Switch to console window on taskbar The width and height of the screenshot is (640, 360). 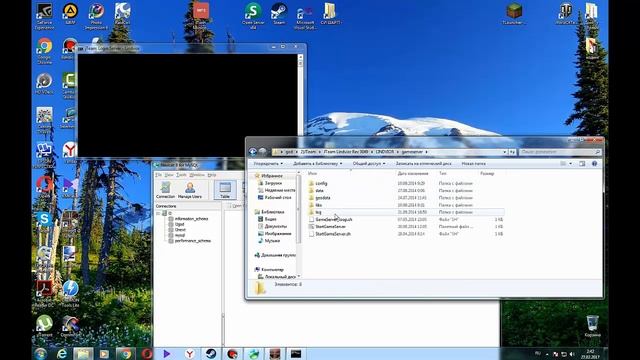[x=296, y=353]
